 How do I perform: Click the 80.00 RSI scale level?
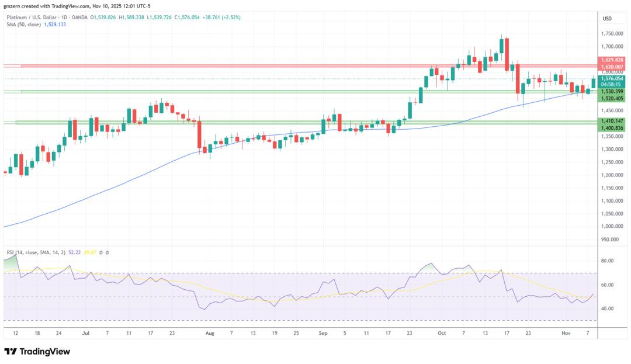point(607,261)
